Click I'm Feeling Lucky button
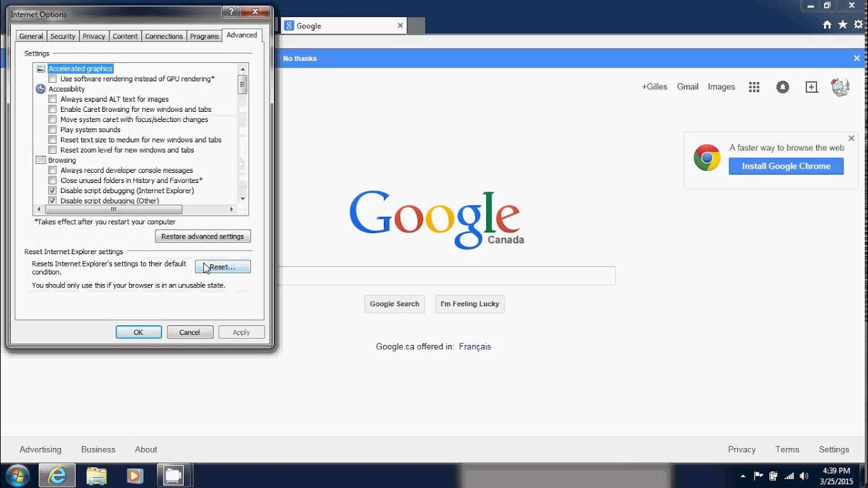Screen dimensions: 868x488 tap(470, 304)
